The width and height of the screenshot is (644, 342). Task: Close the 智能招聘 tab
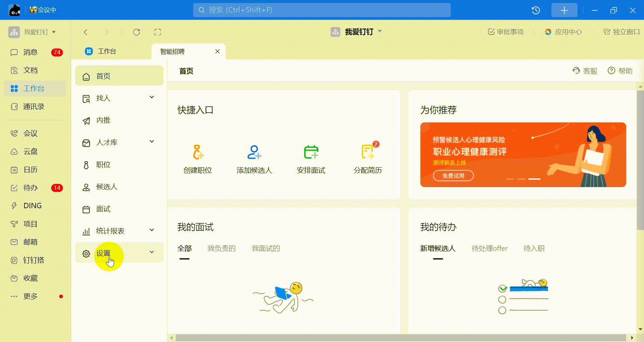coord(218,51)
